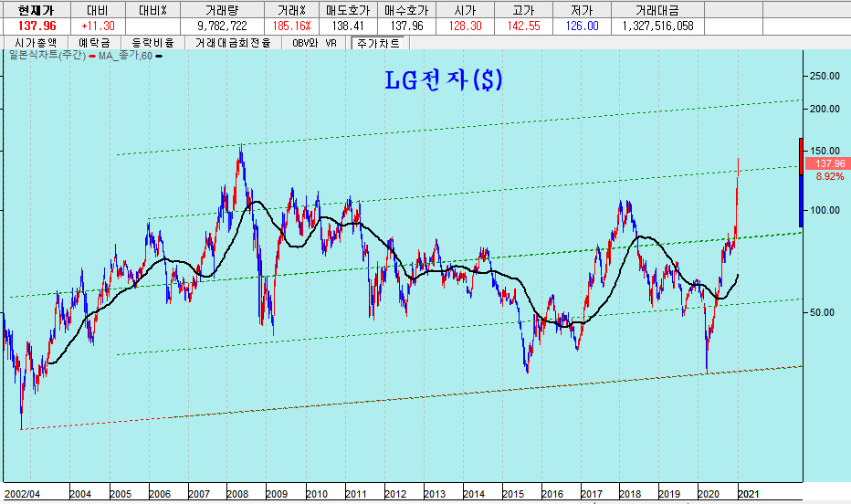
Task: Click the LG전자($) chart title
Action: (x=443, y=80)
